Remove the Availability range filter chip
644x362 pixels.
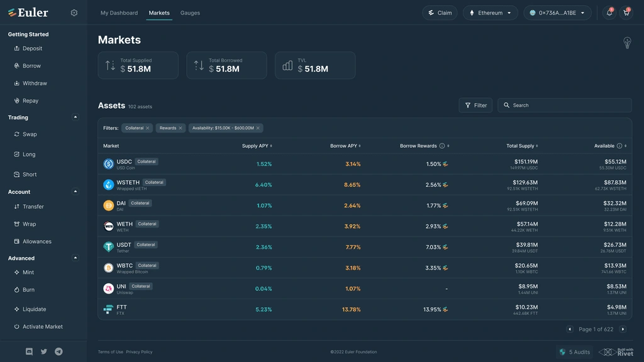pyautogui.click(x=258, y=128)
